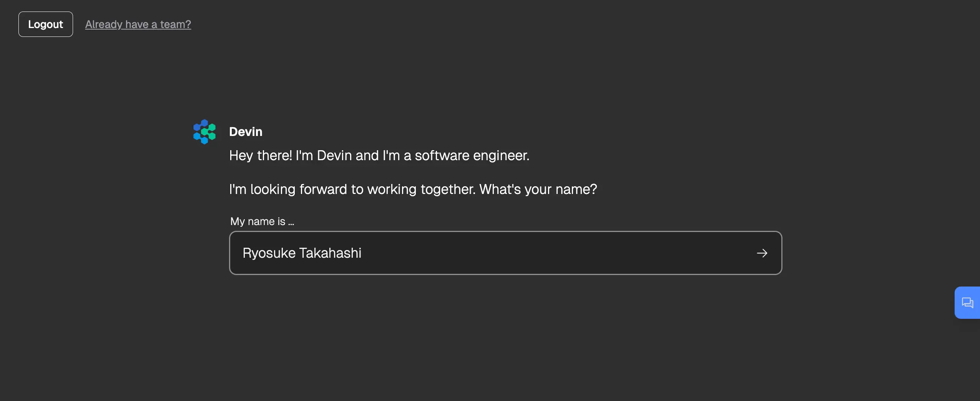
Task: Click the phrase "software engineer" in the greeting
Action: coord(472,156)
